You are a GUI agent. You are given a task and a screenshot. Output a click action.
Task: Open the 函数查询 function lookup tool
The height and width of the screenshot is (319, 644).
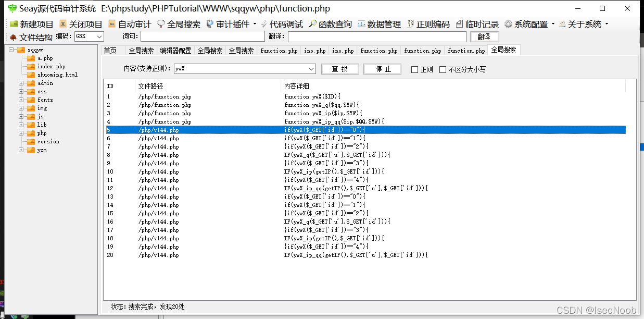pos(330,24)
